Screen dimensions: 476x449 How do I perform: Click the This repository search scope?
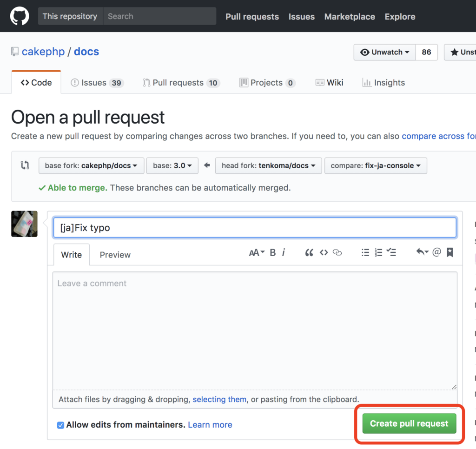[70, 16]
